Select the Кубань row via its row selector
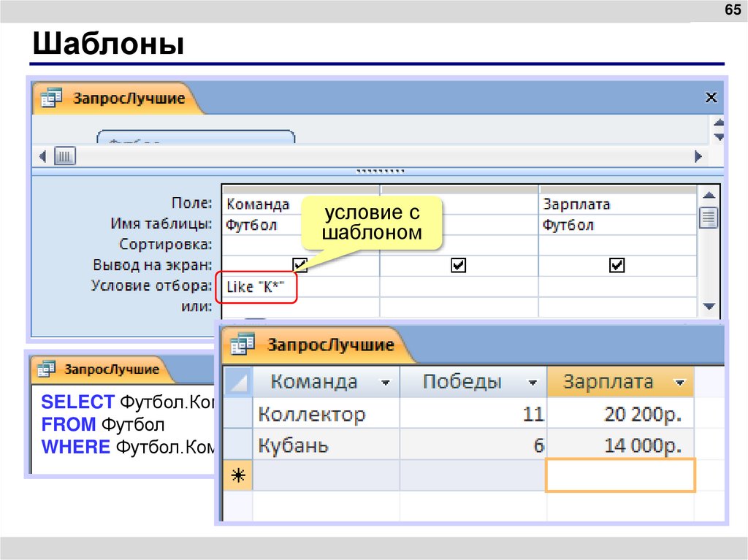 pos(237,445)
